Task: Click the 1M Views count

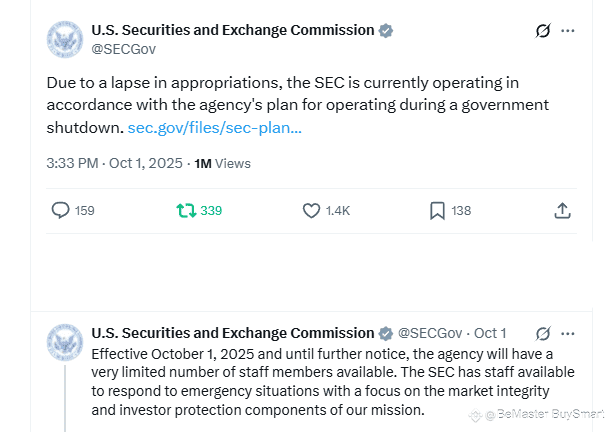Action: [222, 163]
